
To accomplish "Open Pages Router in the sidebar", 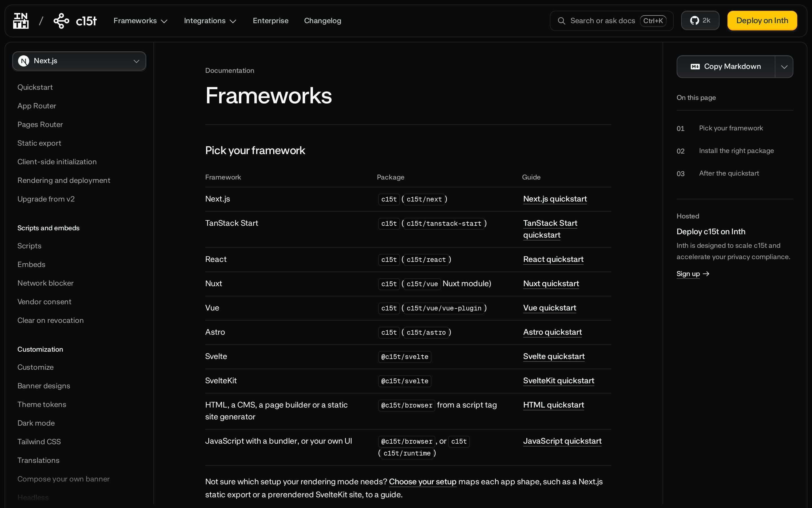I will click(40, 124).
